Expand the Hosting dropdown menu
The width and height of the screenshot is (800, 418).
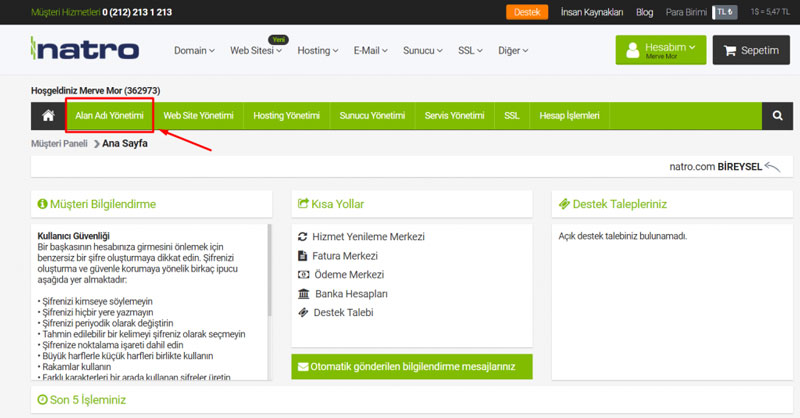point(318,51)
